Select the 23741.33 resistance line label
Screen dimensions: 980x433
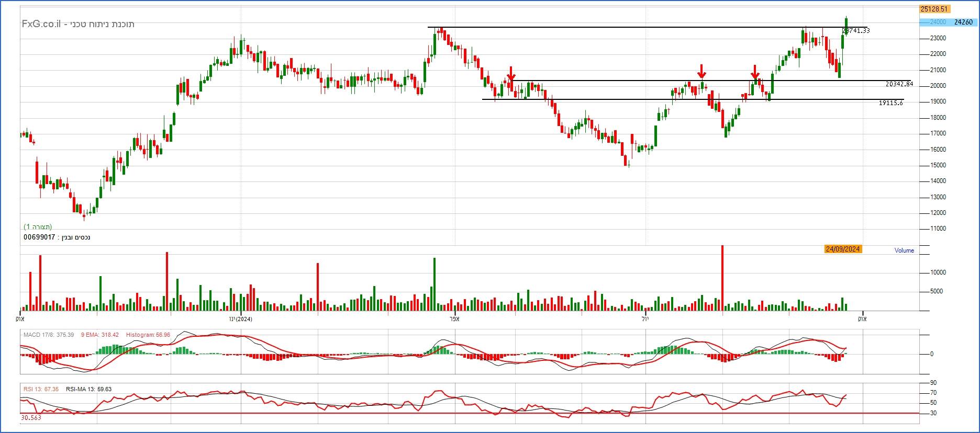click(856, 31)
